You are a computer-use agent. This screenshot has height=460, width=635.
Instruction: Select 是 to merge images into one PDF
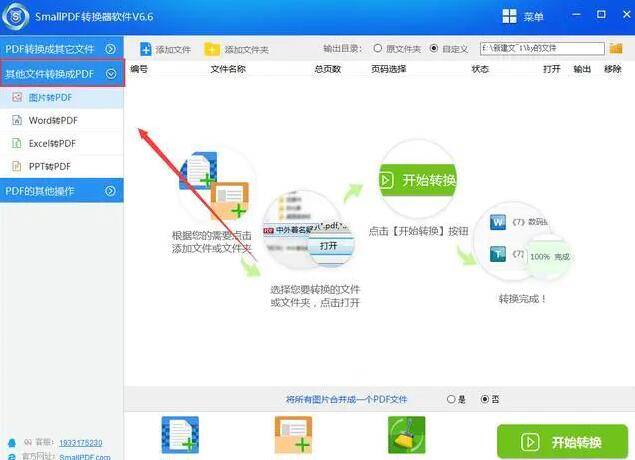451,399
